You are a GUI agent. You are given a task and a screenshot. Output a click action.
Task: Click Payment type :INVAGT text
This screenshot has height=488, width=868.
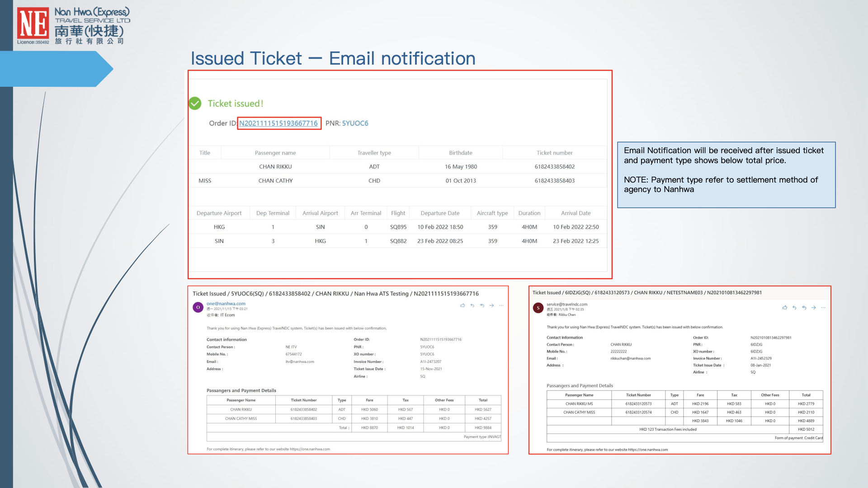pyautogui.click(x=482, y=437)
